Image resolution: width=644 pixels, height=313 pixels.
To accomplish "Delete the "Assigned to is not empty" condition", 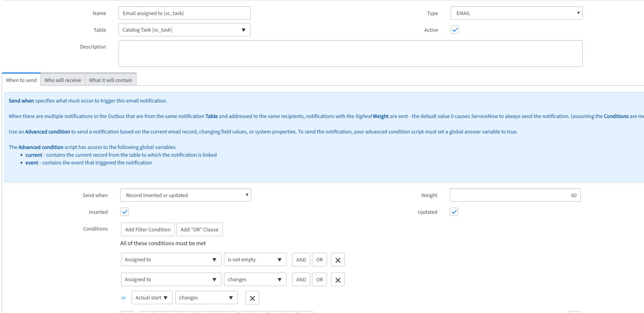I will click(x=338, y=260).
